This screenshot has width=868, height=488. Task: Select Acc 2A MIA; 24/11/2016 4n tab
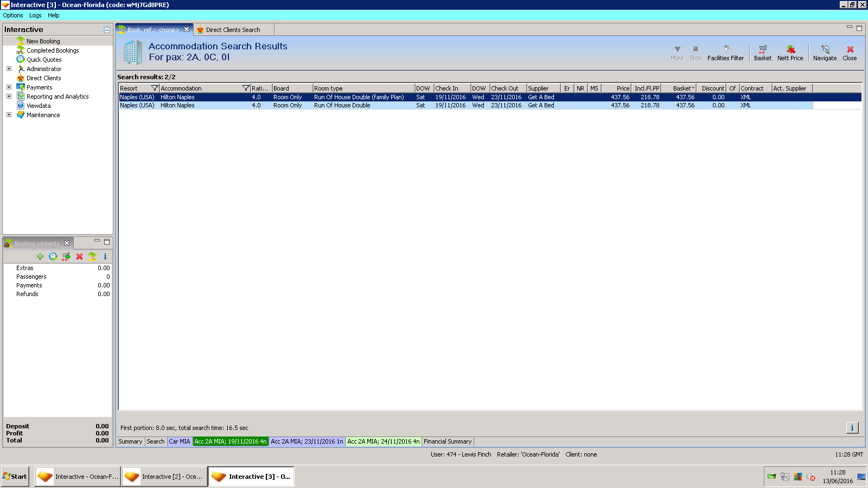point(384,441)
